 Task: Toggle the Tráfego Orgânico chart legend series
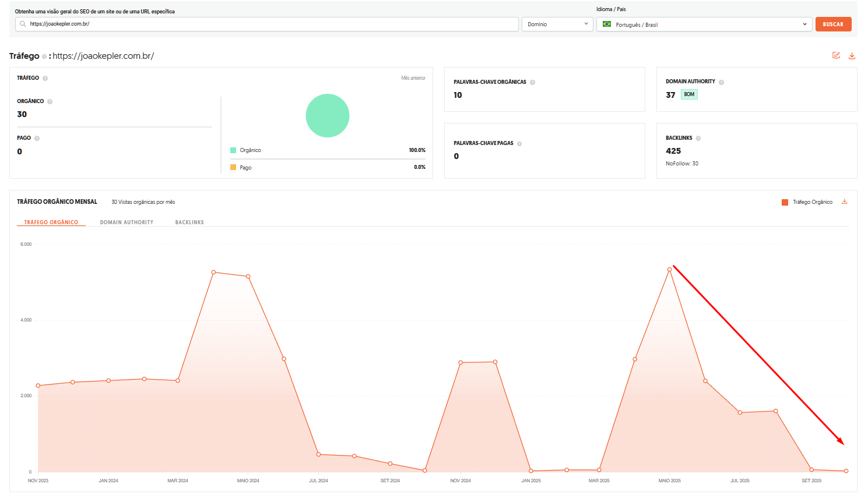[x=807, y=202]
